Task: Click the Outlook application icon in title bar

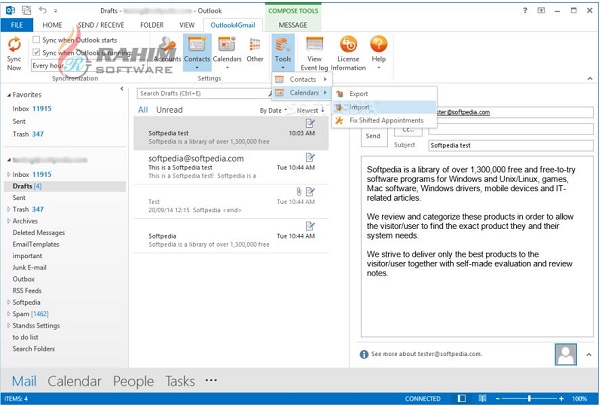Action: point(10,11)
